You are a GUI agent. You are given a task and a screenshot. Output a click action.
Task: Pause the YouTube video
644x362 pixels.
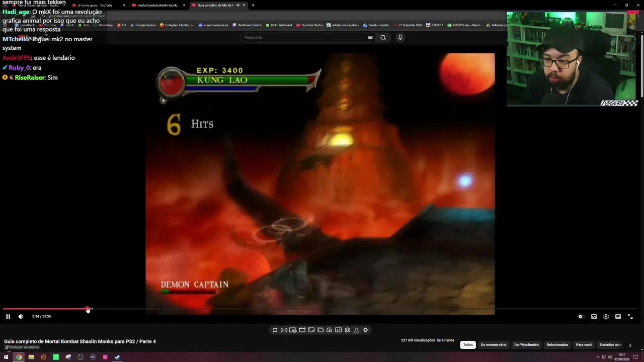point(8,316)
